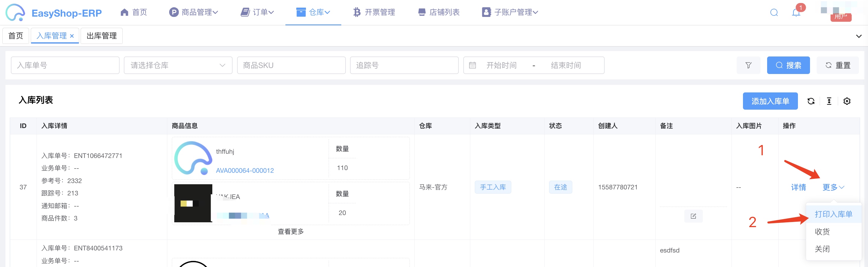Expand the 更多 actions dropdown
This screenshot has width=868, height=267.
point(833,188)
